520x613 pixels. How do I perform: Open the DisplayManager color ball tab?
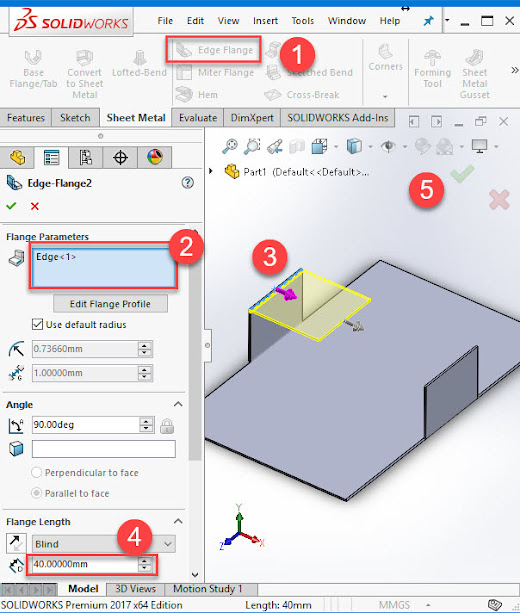pyautogui.click(x=155, y=158)
